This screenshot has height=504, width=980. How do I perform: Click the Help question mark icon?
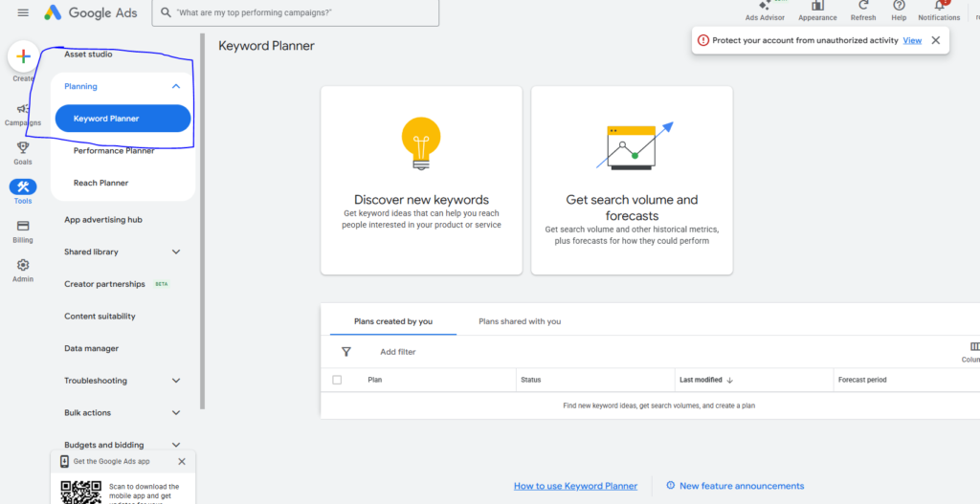[x=899, y=8]
